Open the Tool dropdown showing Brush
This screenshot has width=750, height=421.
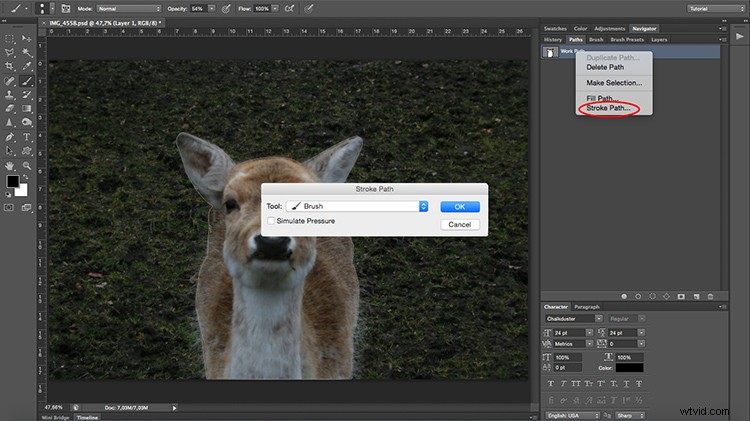[x=357, y=206]
